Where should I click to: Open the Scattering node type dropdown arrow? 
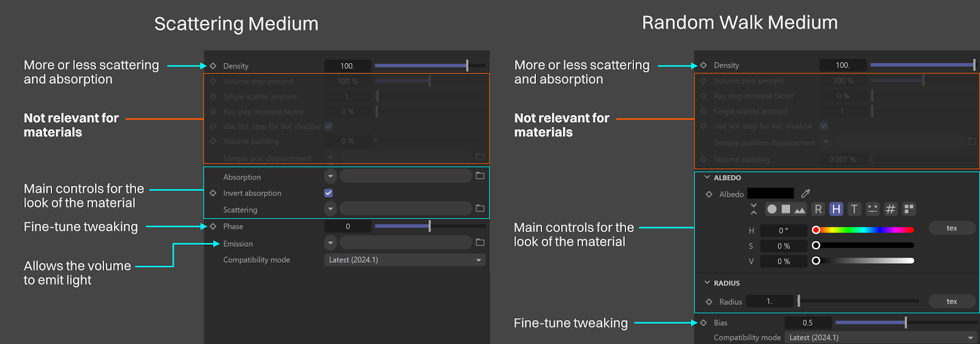[x=331, y=209]
